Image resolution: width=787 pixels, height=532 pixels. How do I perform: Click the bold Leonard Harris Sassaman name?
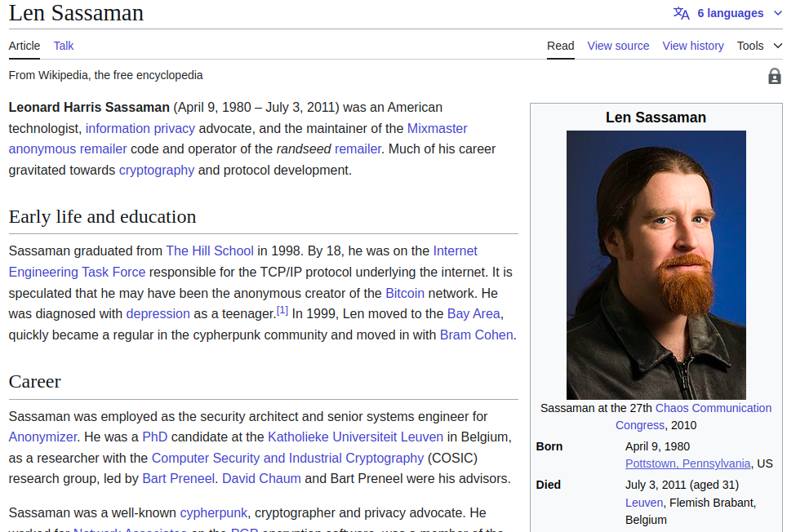tap(89, 108)
